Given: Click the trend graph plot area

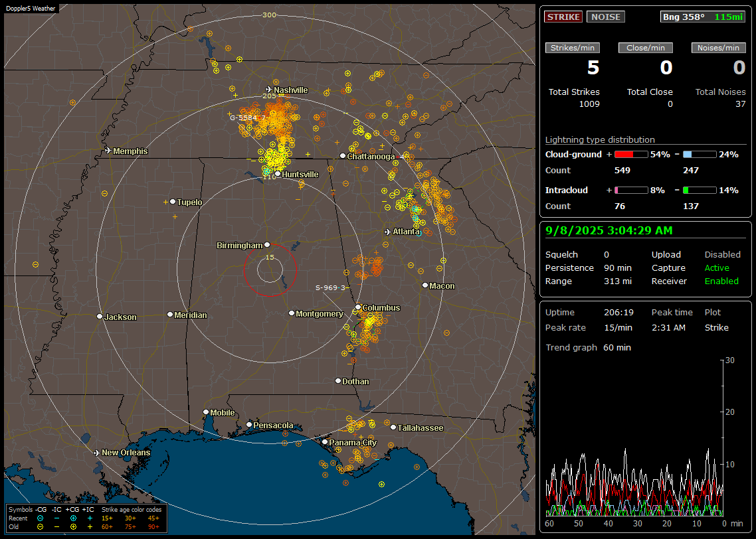Looking at the screenshot, I should [x=634, y=438].
